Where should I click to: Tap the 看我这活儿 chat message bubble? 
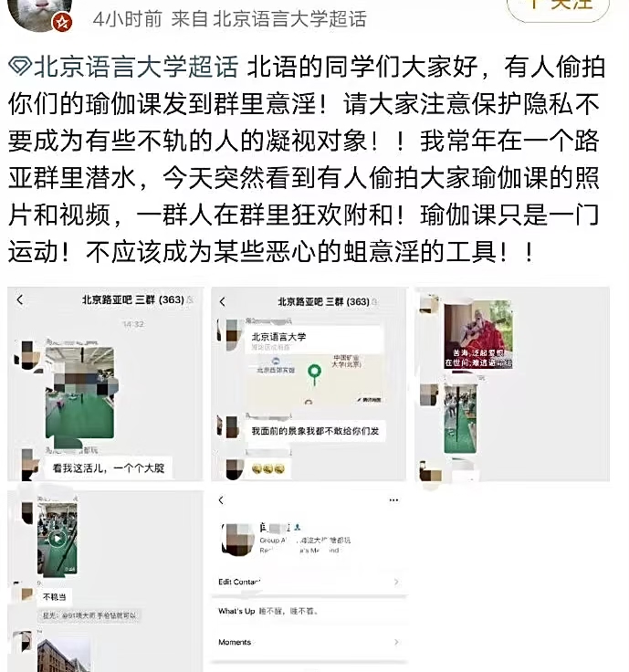(x=109, y=468)
